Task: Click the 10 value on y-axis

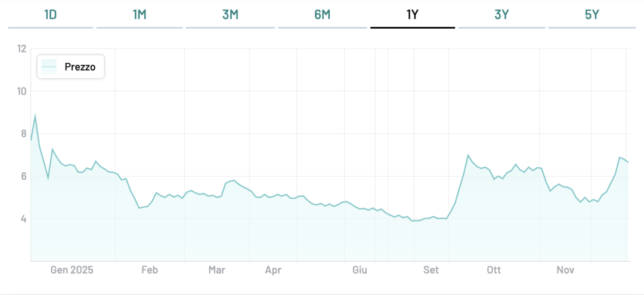Action: 21,91
